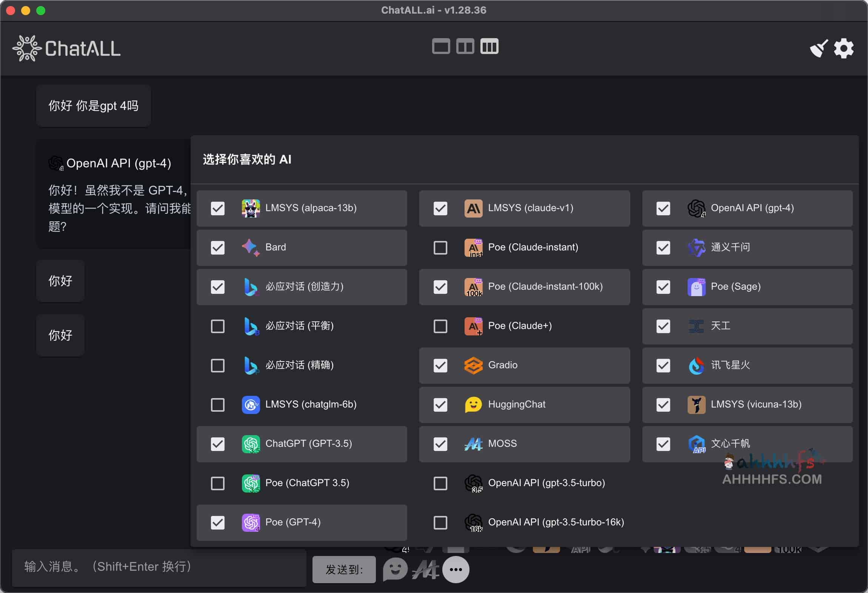Click the Bard sparkle icon
This screenshot has height=593, width=868.
click(x=250, y=247)
